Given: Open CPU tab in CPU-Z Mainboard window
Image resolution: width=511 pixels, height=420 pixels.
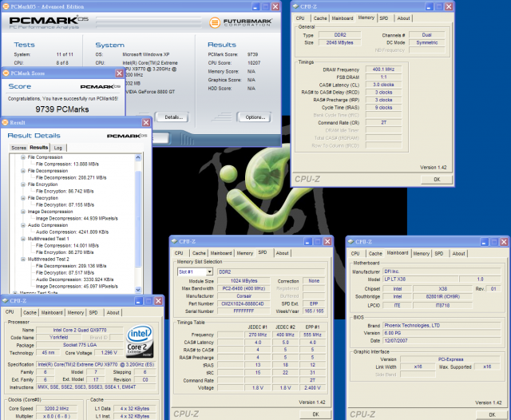Looking at the screenshot, I should (355, 253).
